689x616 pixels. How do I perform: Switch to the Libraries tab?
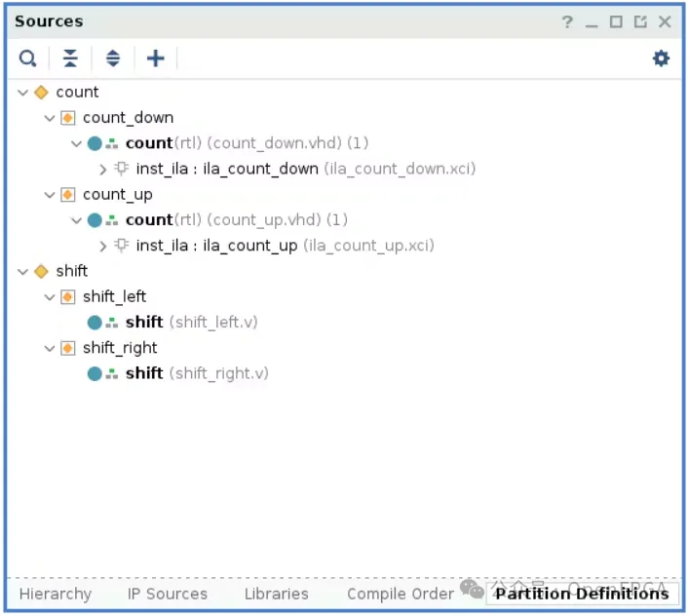[277, 594]
